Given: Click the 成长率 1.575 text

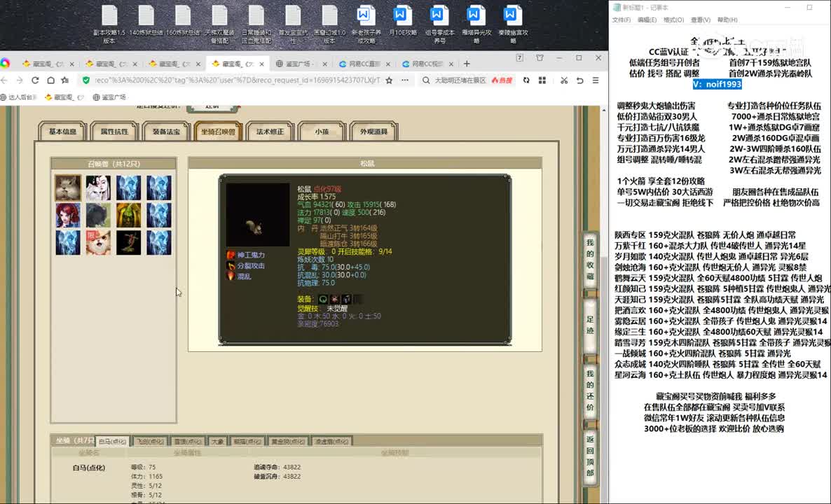Looking at the screenshot, I should tap(317, 197).
